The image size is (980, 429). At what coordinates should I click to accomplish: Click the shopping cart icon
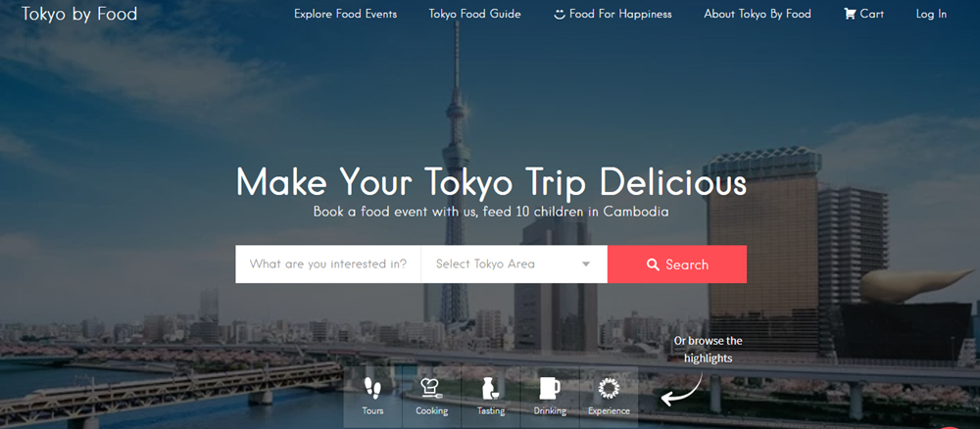[x=850, y=13]
